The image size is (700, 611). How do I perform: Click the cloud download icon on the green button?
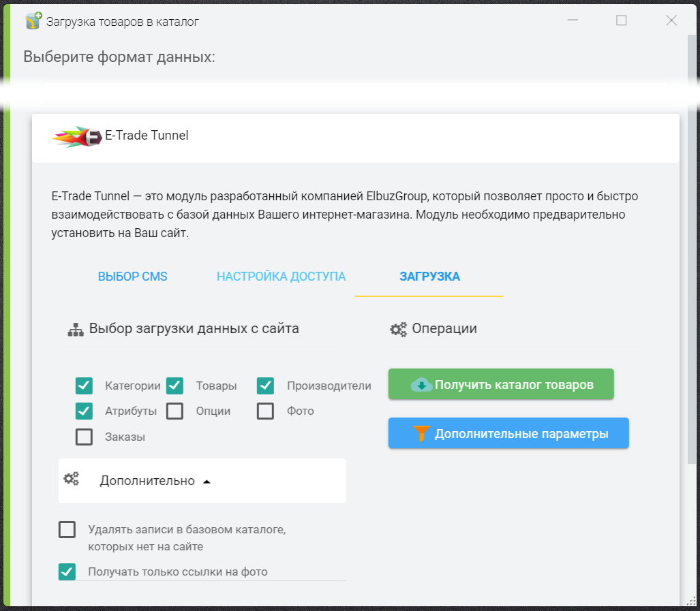(421, 385)
